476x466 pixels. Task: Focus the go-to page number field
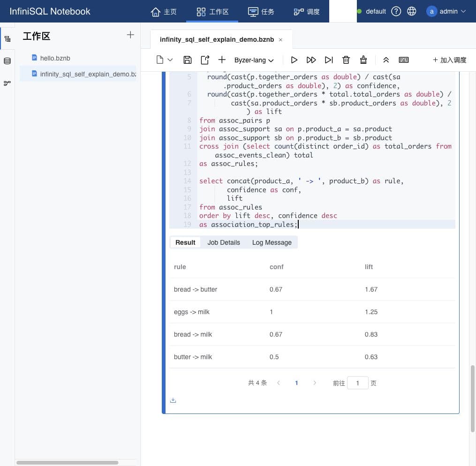tap(358, 383)
